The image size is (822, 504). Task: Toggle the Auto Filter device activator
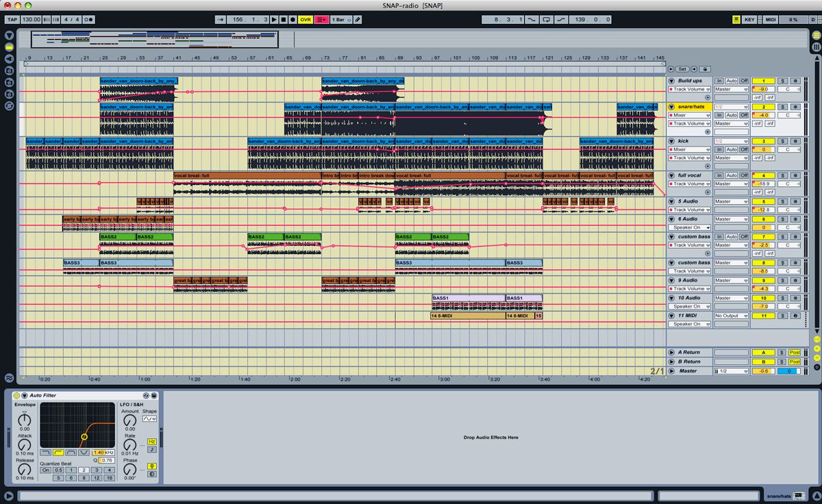[x=16, y=395]
